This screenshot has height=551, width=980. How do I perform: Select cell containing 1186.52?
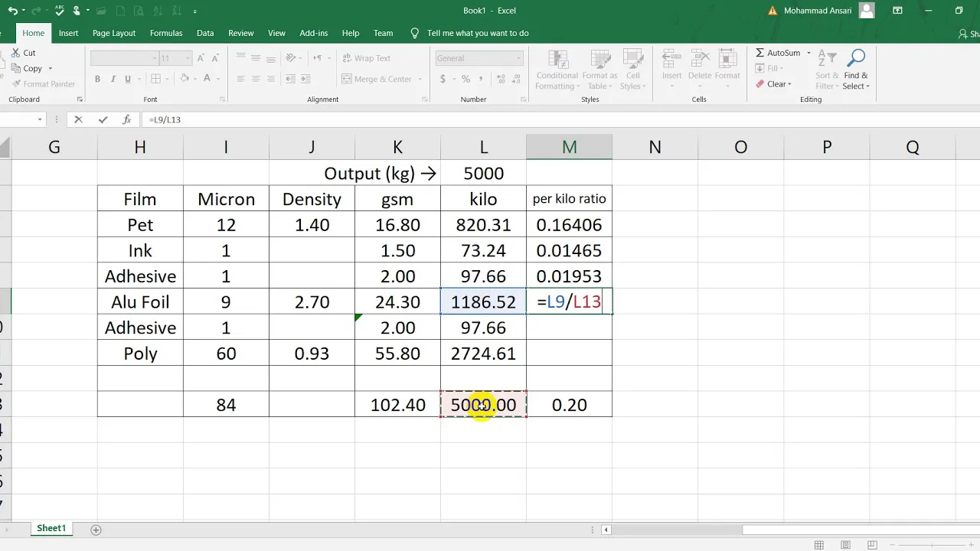[x=483, y=302]
